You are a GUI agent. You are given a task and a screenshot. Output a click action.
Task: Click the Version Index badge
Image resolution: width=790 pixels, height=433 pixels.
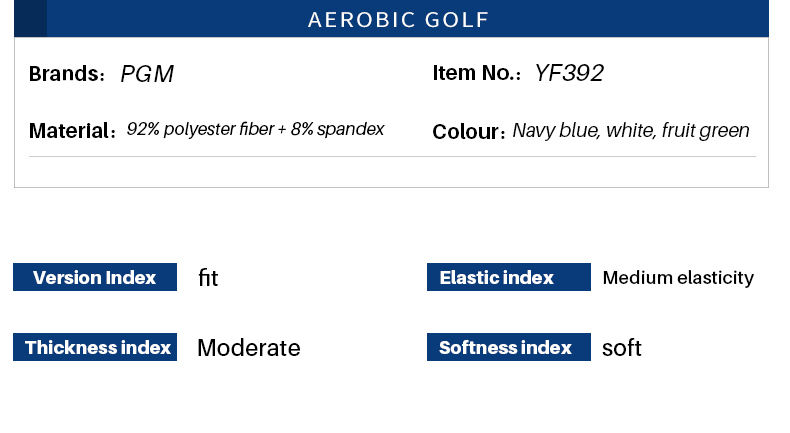tap(95, 277)
